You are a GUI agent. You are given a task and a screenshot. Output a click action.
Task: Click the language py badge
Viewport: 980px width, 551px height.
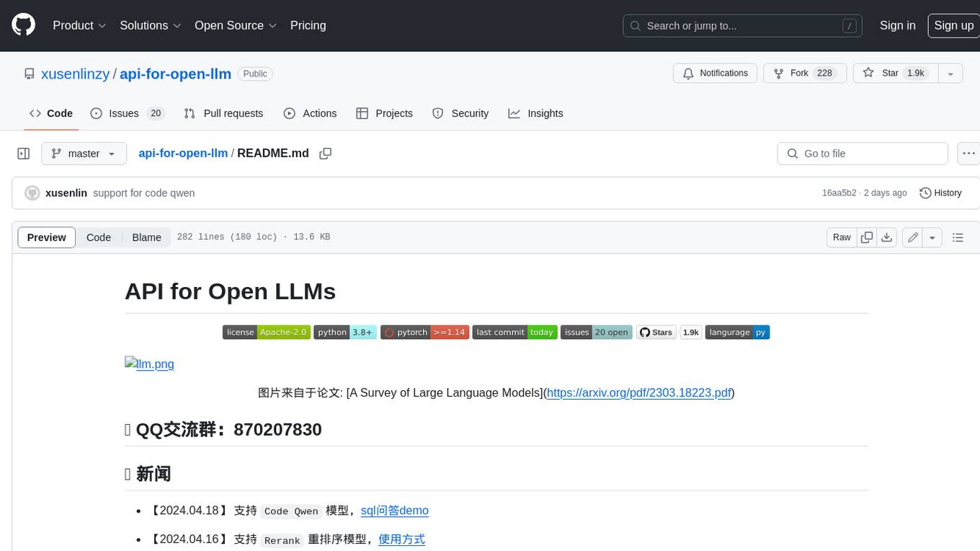coord(737,332)
